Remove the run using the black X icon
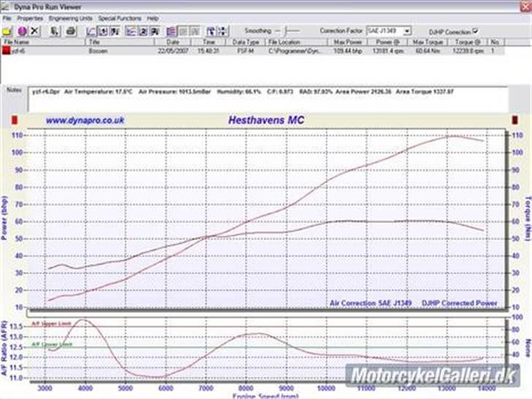 pyautogui.click(x=34, y=31)
